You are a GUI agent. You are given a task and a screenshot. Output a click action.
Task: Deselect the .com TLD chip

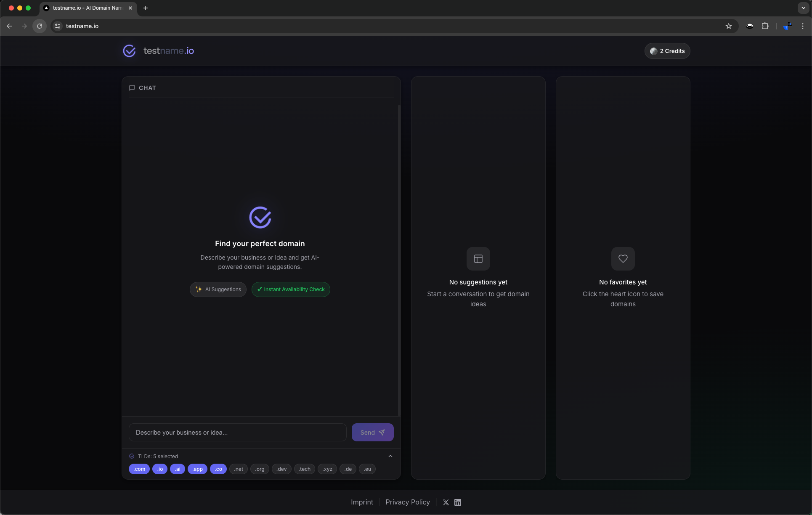[139, 469]
